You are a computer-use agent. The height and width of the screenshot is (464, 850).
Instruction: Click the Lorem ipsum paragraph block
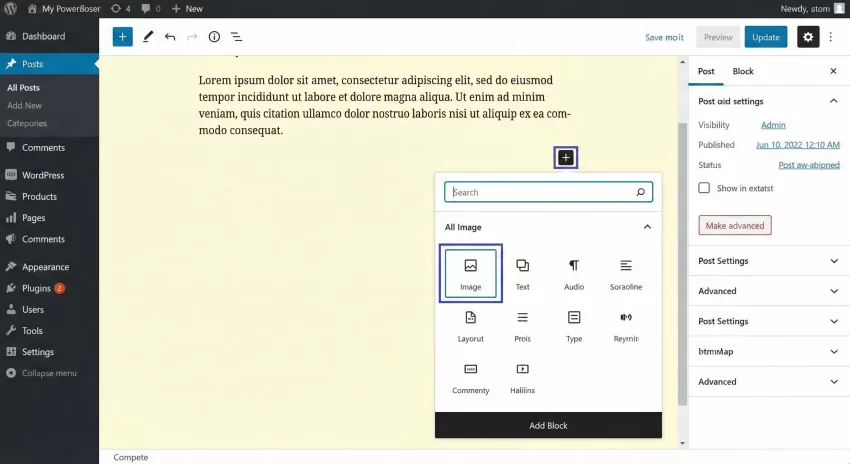pos(385,105)
